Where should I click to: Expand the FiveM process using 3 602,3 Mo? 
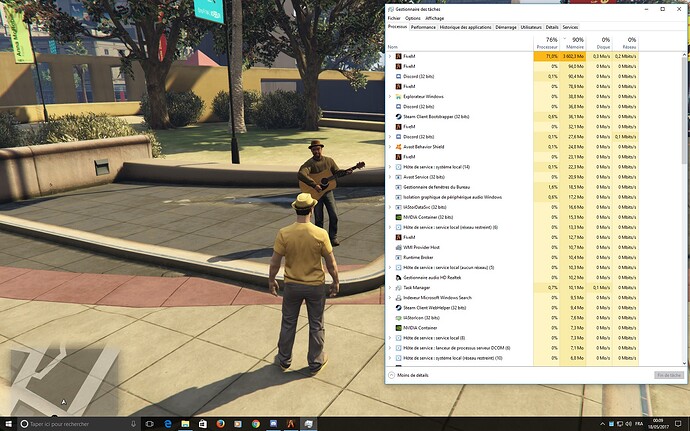point(389,56)
